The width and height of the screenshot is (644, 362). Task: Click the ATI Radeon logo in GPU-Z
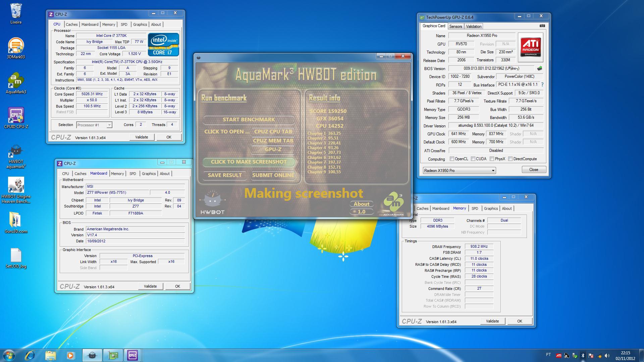pos(531,47)
